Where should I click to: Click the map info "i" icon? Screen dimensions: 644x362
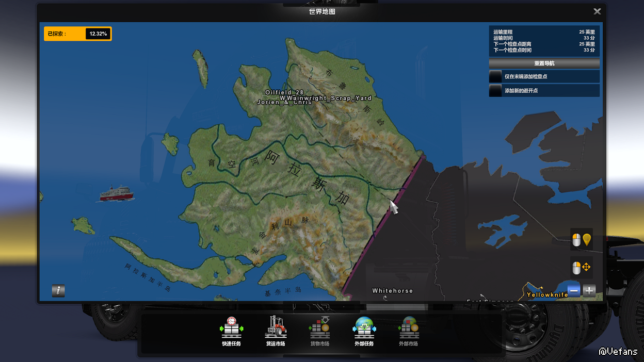click(58, 291)
